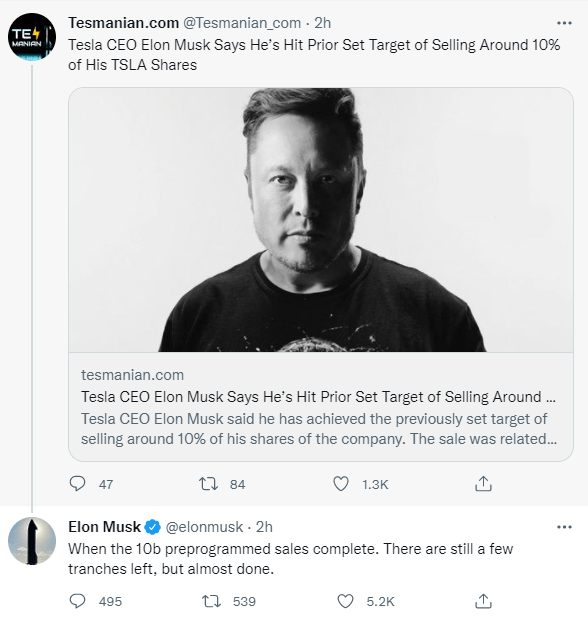Open more options on Elon Musk's tweet
The image size is (588, 618).
[564, 527]
